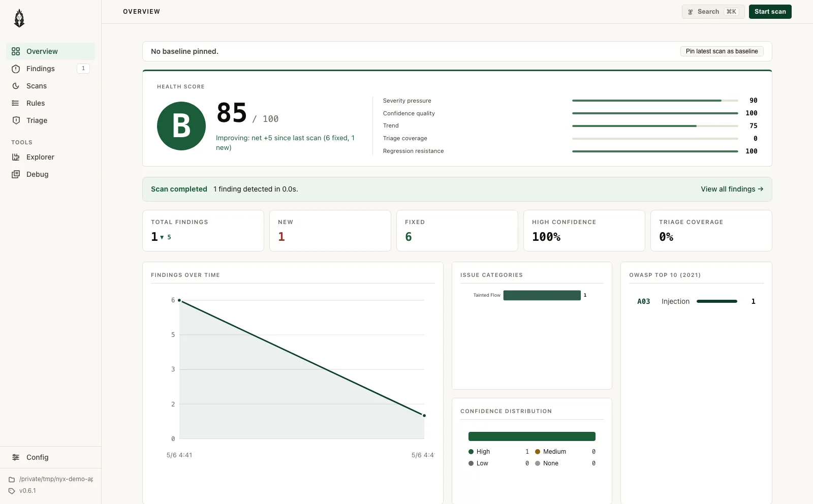This screenshot has width=813, height=504.
Task: Click the Total Findings stat card
Action: click(x=203, y=231)
